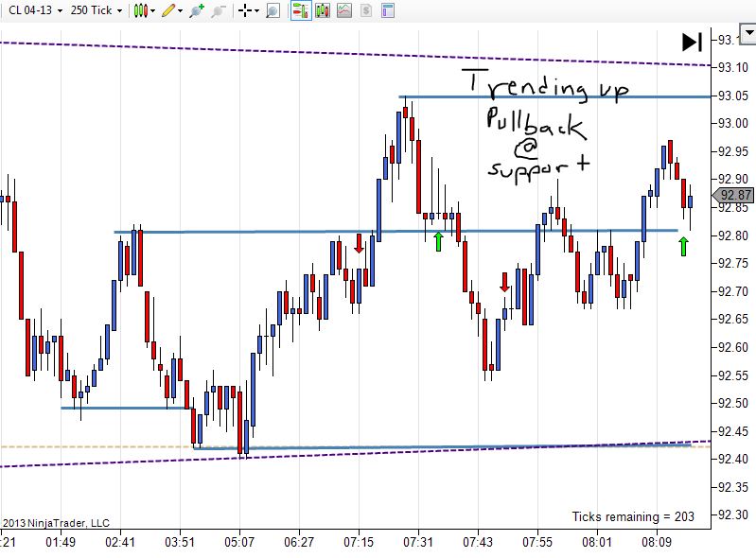
Task: Select the green up arrow near 08:09
Action: pos(683,246)
